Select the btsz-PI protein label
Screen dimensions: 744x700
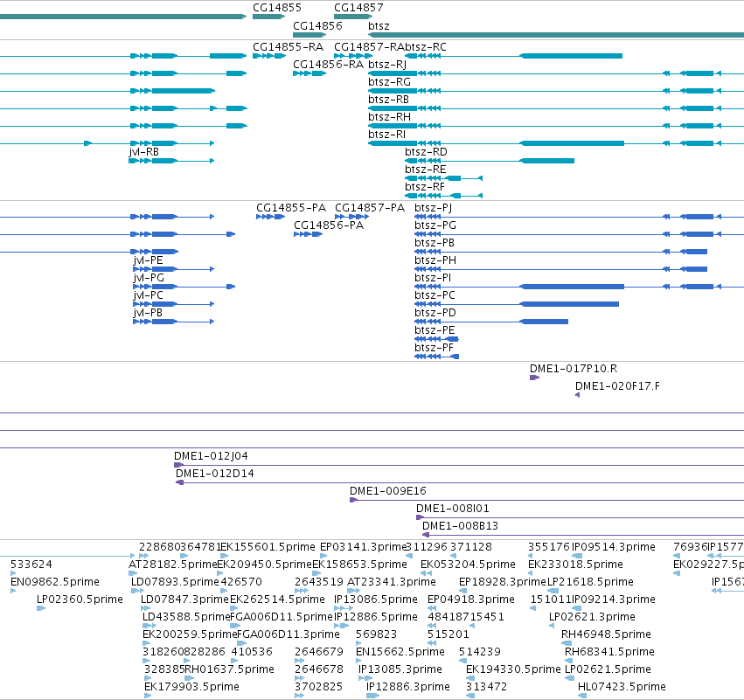(x=433, y=278)
